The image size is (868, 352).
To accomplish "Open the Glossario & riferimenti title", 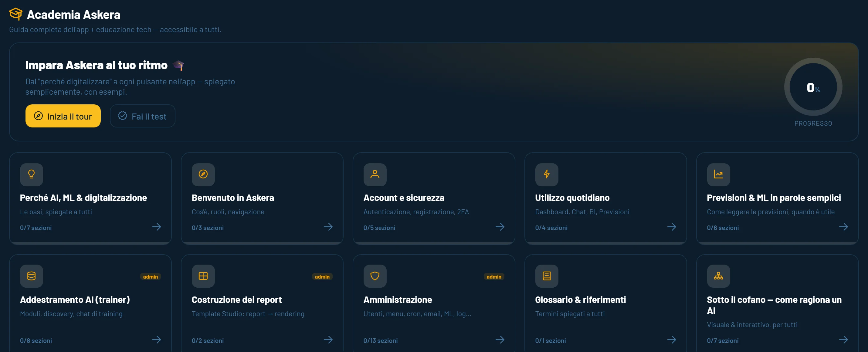I will point(580,300).
